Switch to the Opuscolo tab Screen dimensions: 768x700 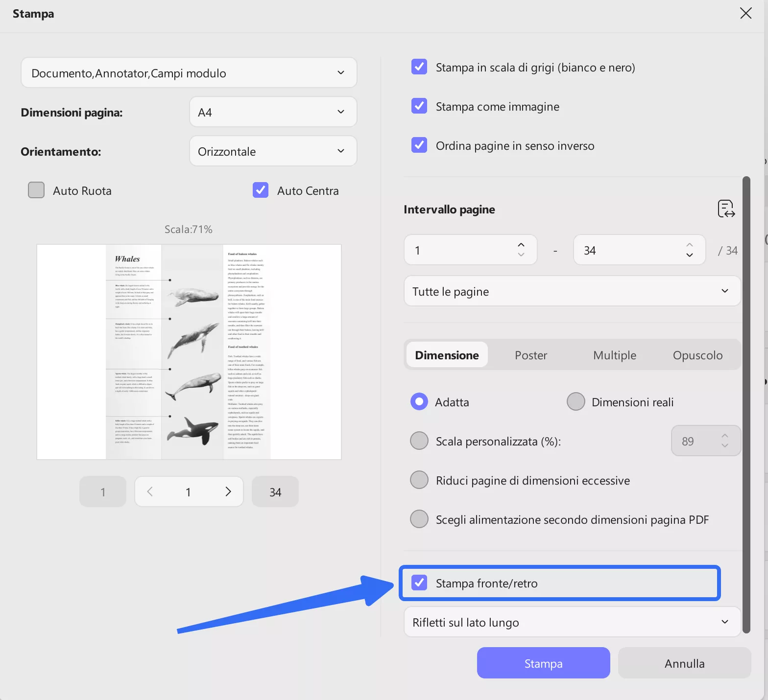pos(697,355)
